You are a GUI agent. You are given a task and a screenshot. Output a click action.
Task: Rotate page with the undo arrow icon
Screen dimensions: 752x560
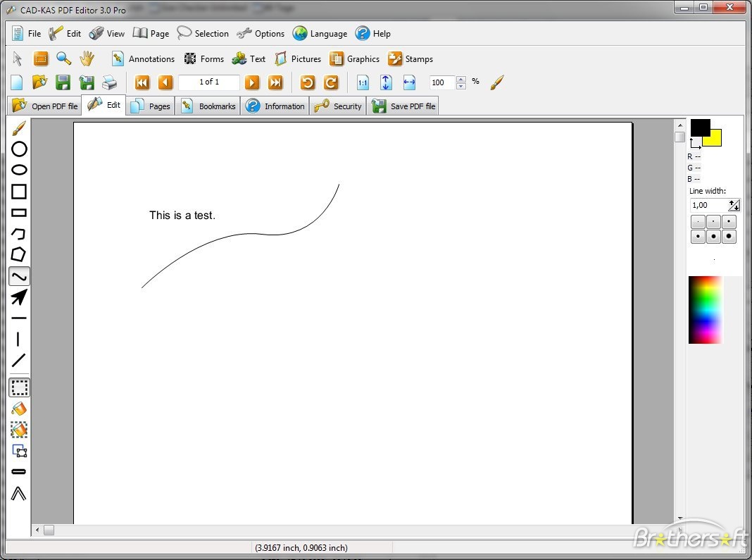[308, 82]
